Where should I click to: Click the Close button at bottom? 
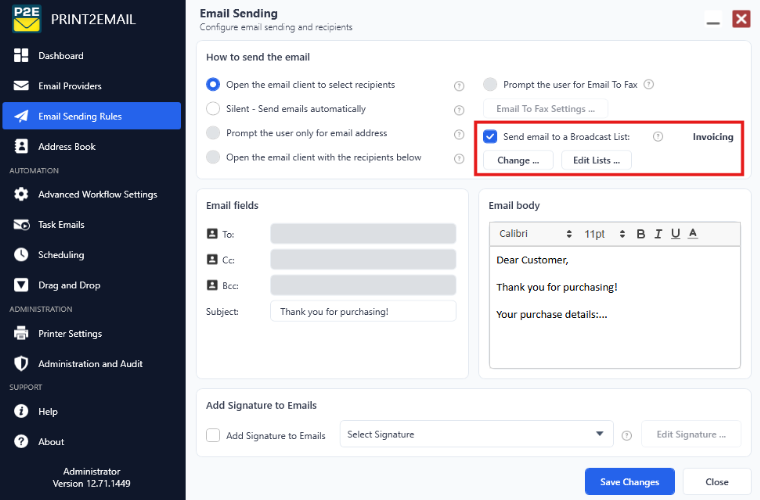[717, 482]
